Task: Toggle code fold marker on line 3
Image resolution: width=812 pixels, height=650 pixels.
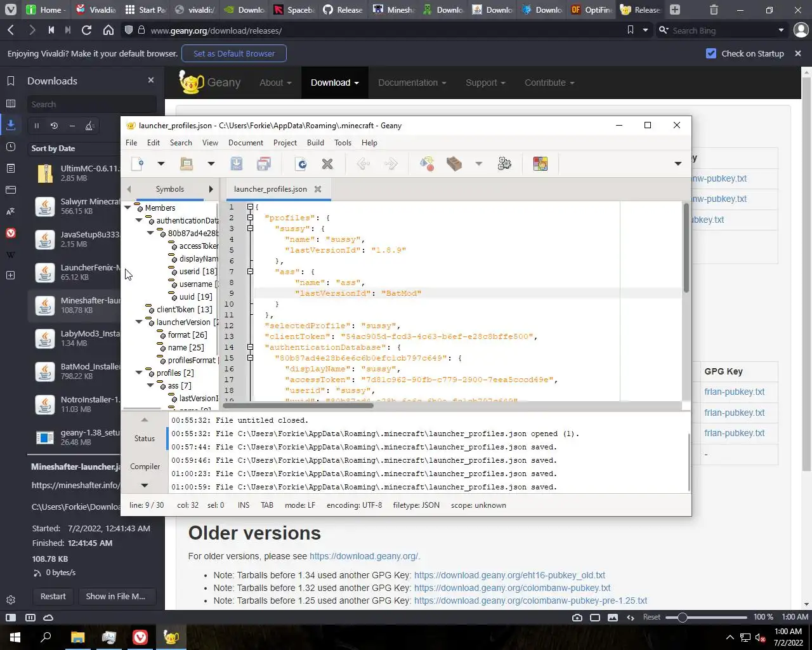Action: 250,229
